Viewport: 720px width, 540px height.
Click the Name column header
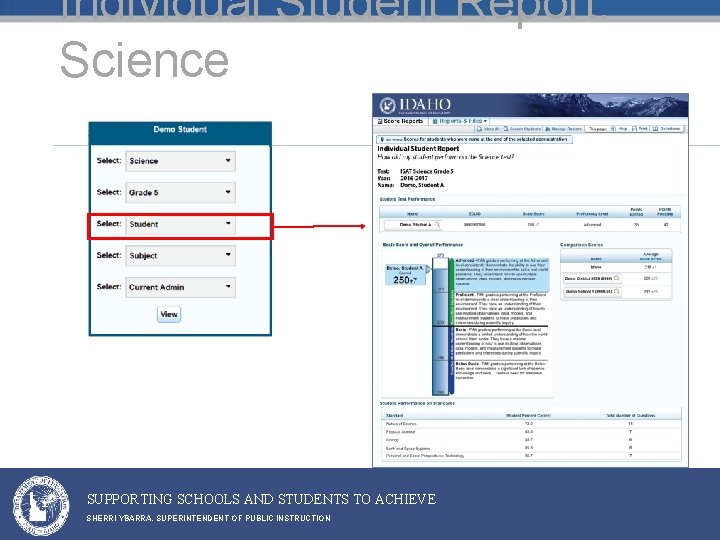(x=412, y=214)
